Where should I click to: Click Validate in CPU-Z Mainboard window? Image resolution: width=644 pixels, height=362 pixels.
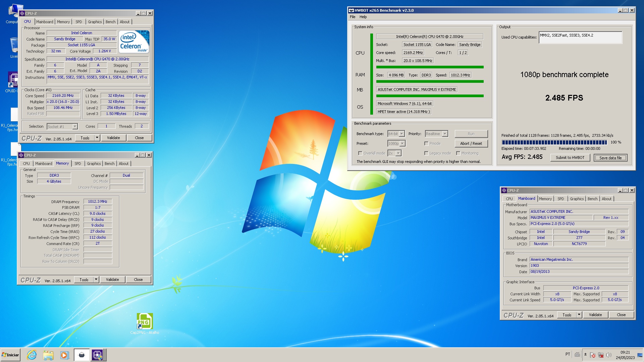(595, 315)
